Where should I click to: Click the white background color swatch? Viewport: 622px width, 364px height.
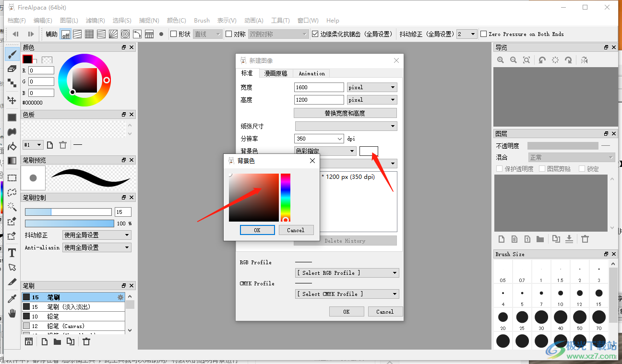(369, 151)
